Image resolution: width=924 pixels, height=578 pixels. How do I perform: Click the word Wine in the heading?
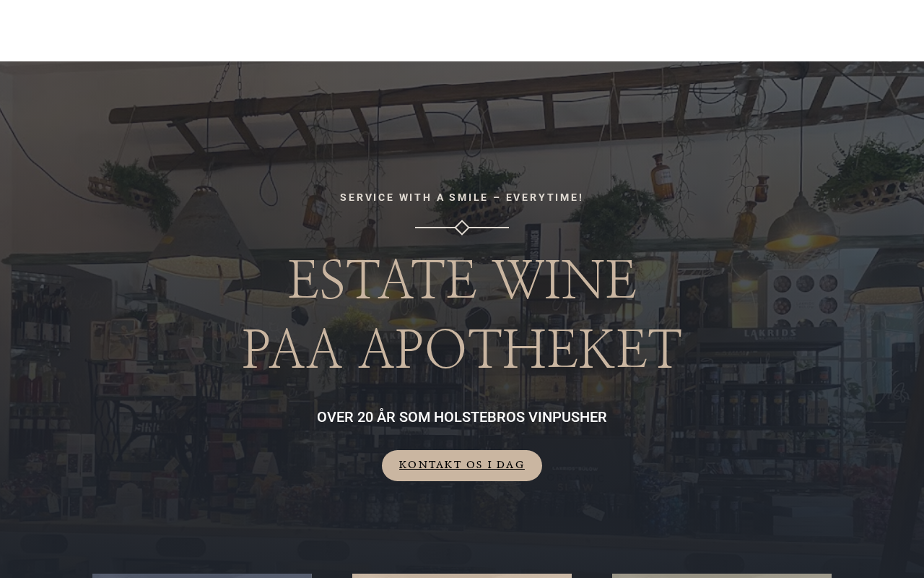click(565, 280)
